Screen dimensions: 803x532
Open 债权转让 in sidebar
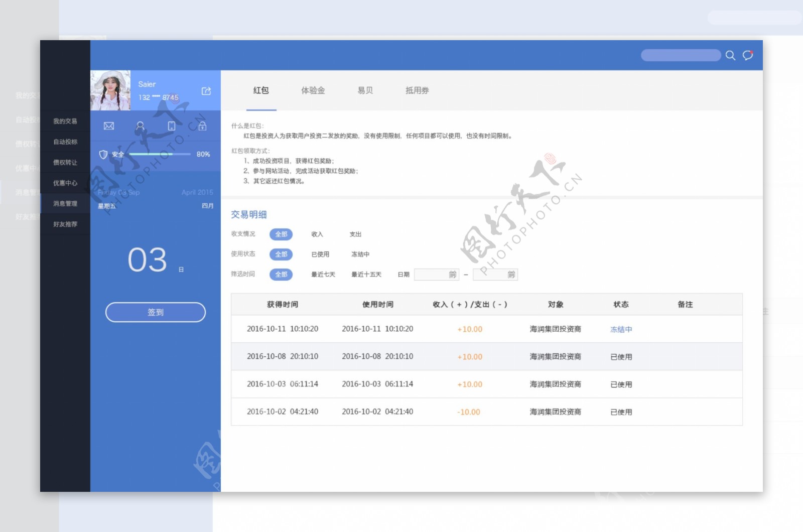[65, 162]
